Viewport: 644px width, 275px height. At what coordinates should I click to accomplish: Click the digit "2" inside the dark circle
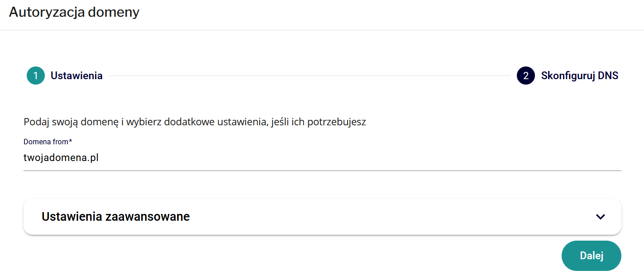point(525,76)
